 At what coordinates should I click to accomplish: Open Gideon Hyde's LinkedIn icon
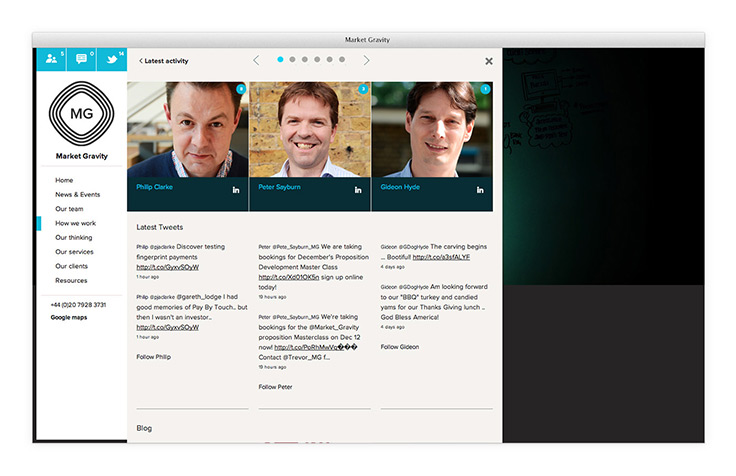(x=480, y=190)
